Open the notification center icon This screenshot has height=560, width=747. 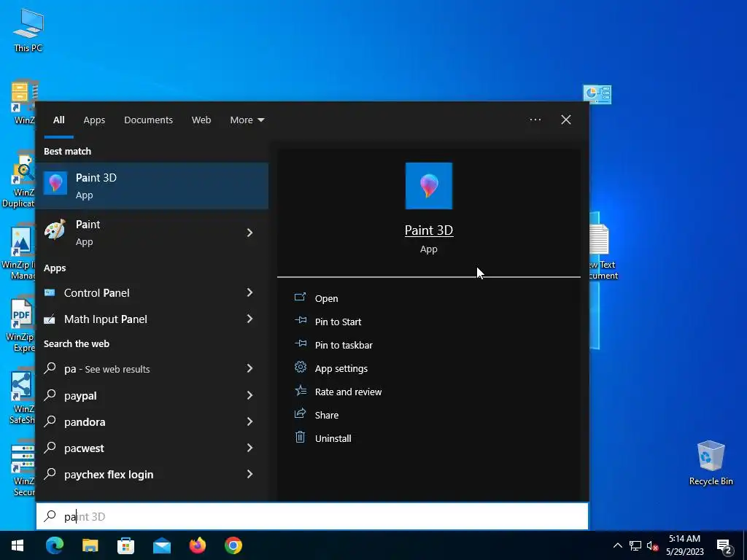[x=724, y=545]
